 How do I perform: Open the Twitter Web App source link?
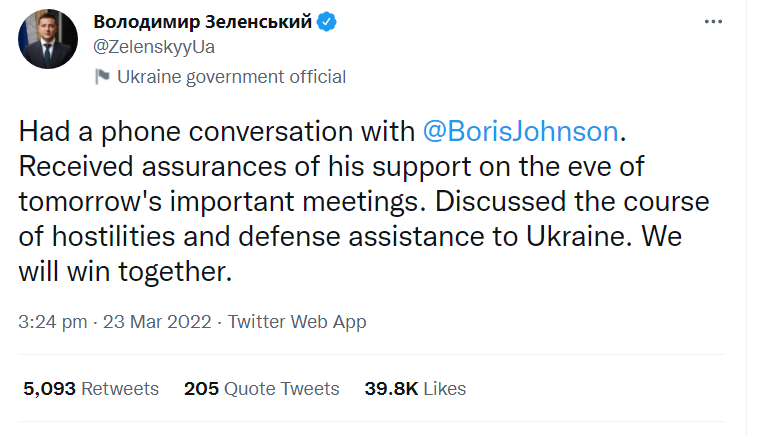point(297,322)
